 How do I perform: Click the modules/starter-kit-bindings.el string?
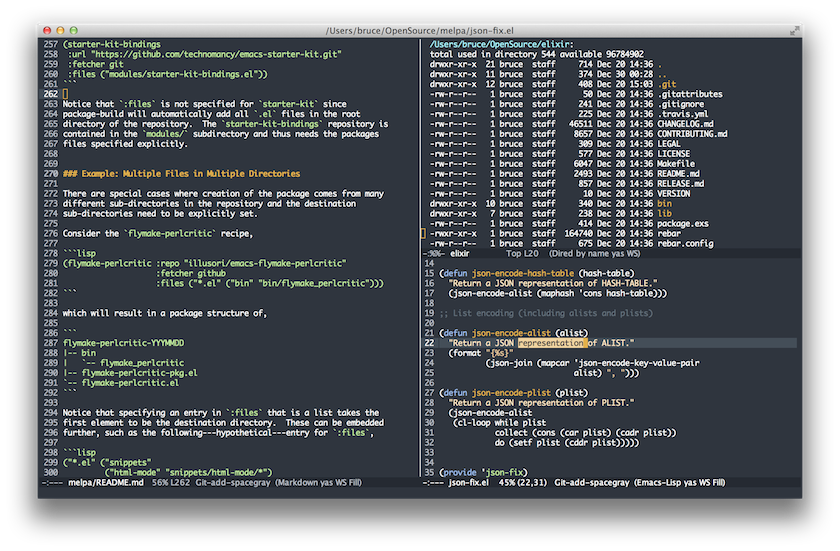click(179, 74)
